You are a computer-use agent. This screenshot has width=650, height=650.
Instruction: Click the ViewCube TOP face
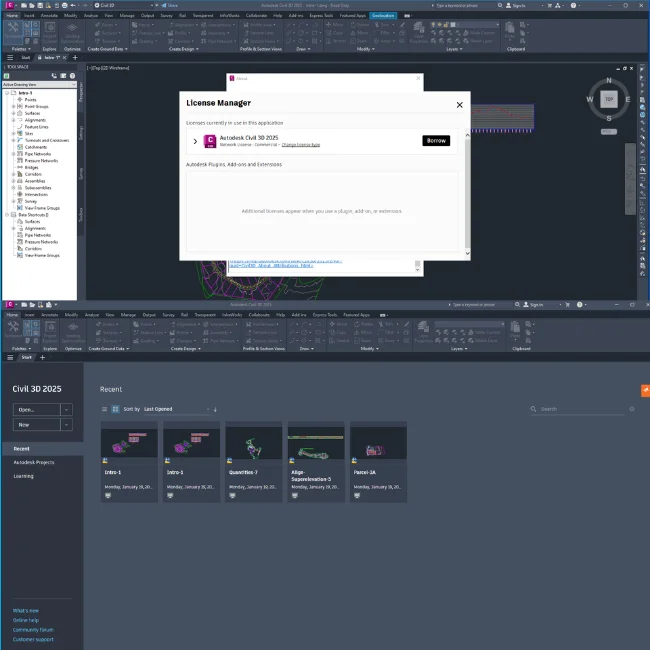(x=607, y=99)
